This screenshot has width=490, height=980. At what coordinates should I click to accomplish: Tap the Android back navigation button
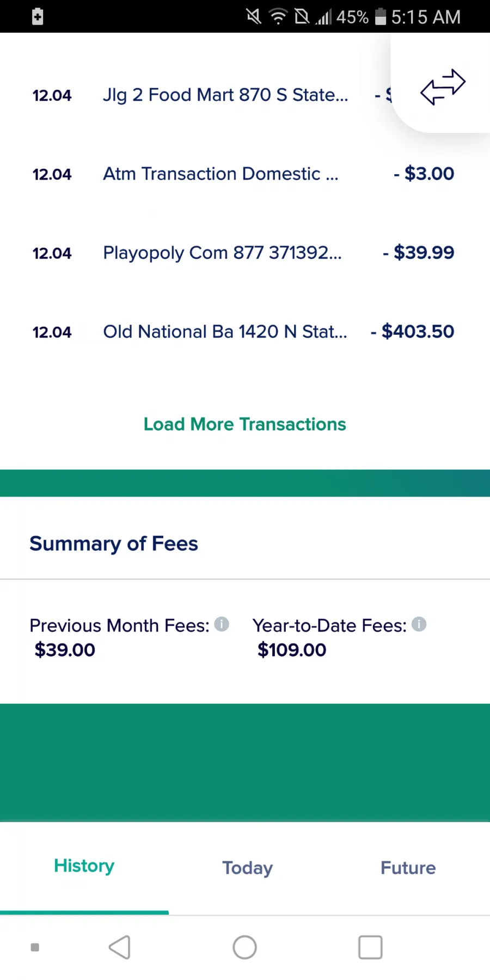coord(120,947)
